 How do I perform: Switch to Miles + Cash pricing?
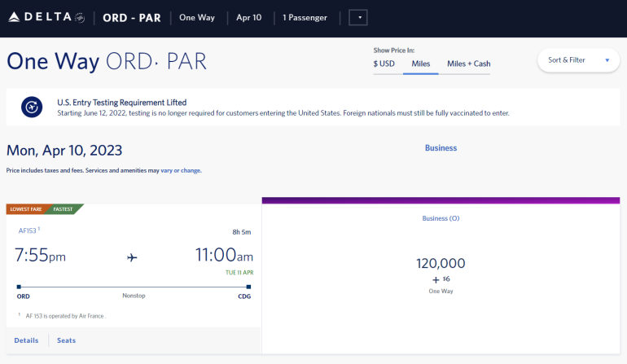pyautogui.click(x=468, y=64)
